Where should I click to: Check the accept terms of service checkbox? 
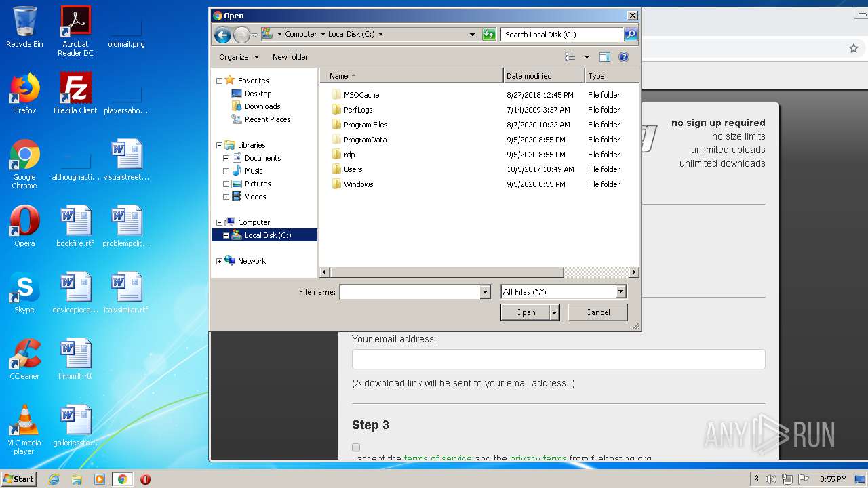click(x=356, y=447)
